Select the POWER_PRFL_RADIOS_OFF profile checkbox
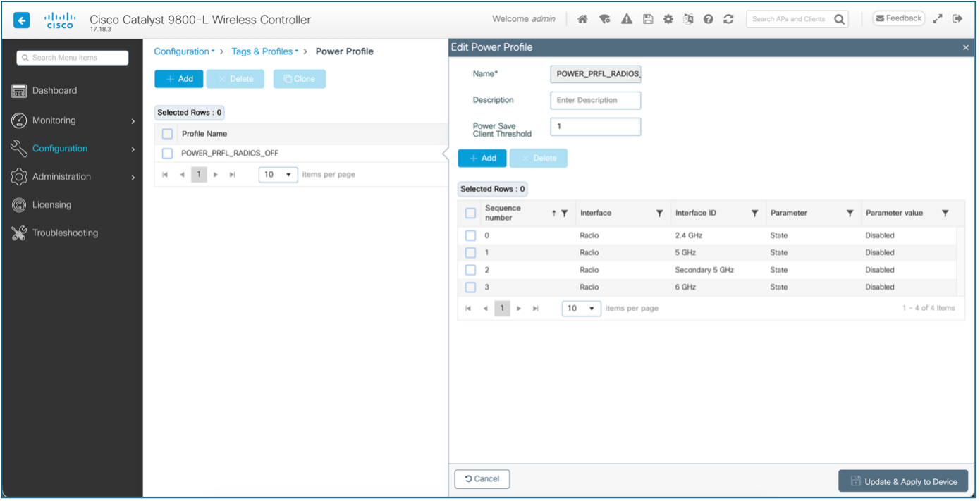 tap(167, 153)
